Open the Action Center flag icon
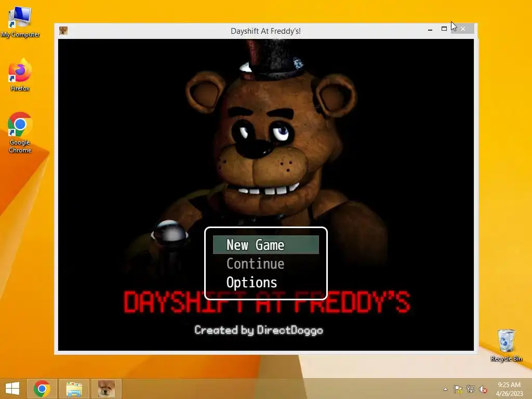 458,389
